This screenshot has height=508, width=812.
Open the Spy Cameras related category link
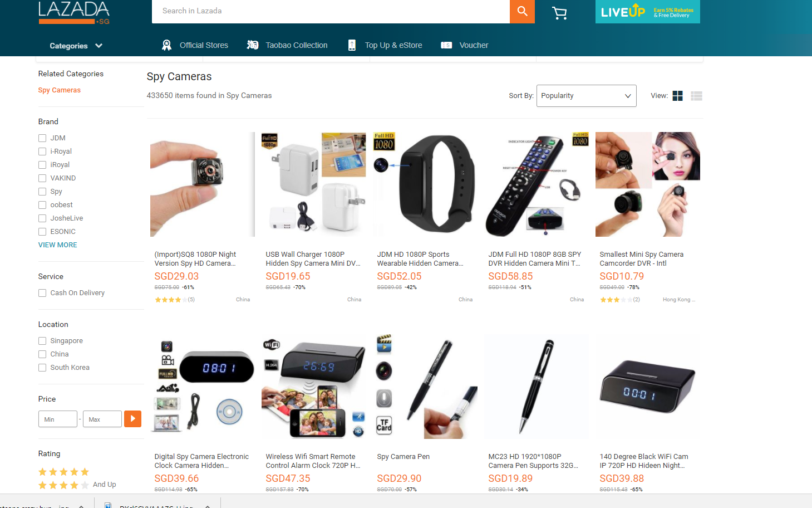(60, 90)
